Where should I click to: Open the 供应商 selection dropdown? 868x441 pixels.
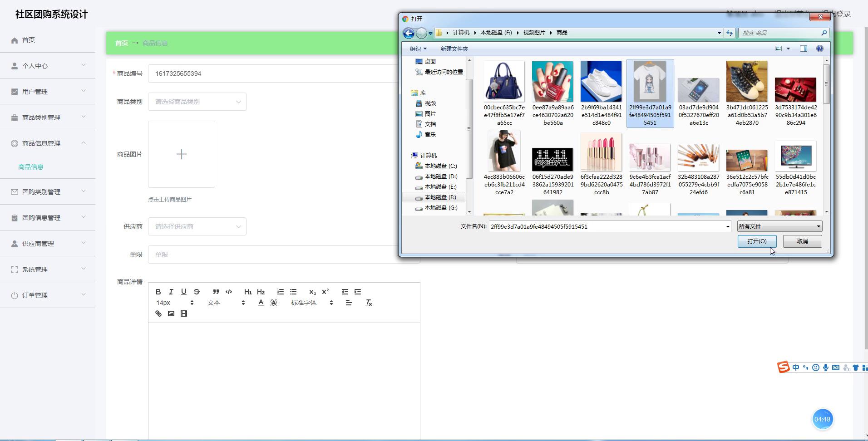pos(197,226)
